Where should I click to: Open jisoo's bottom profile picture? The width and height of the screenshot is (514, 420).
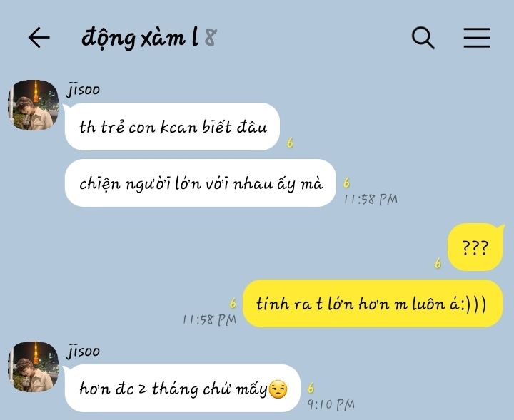(33, 367)
